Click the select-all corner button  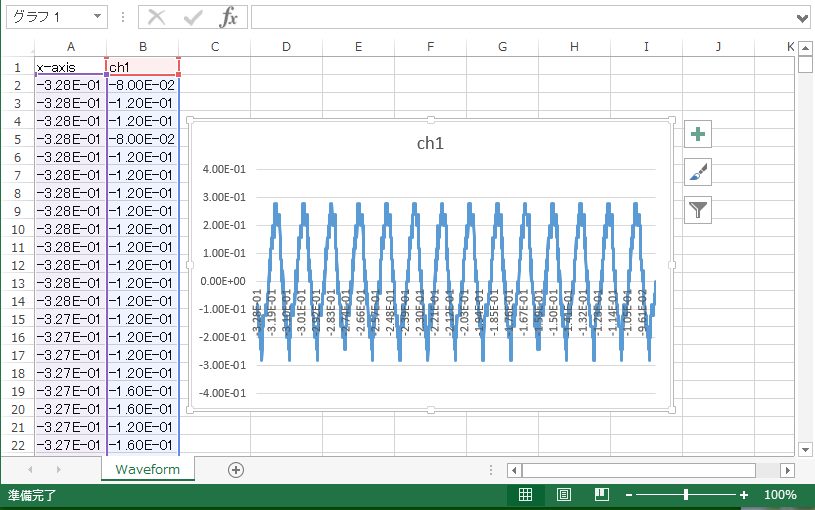click(18, 47)
